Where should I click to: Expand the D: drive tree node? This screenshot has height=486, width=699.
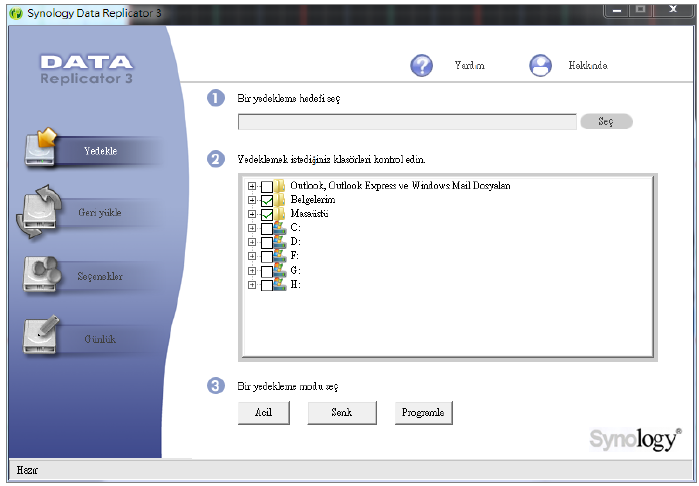[x=252, y=243]
